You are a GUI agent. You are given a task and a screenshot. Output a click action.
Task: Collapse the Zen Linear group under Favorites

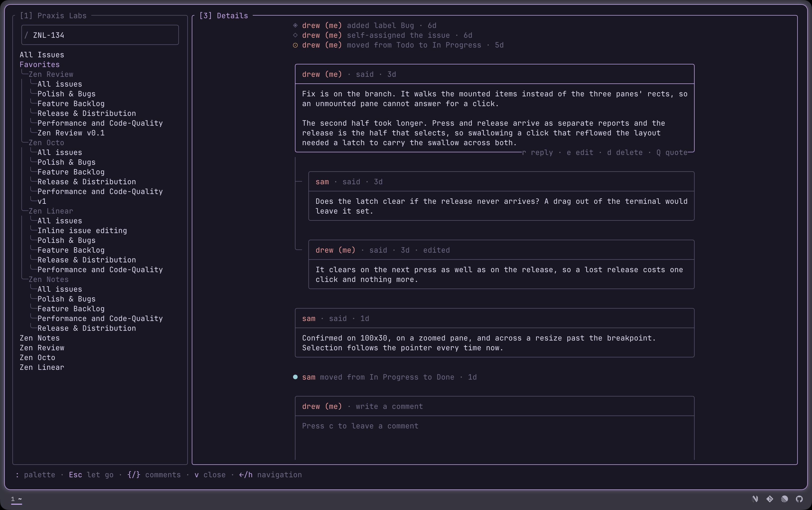(51, 211)
